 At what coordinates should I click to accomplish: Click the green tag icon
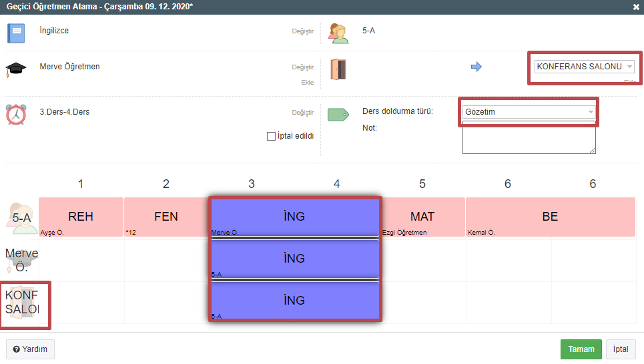point(338,115)
